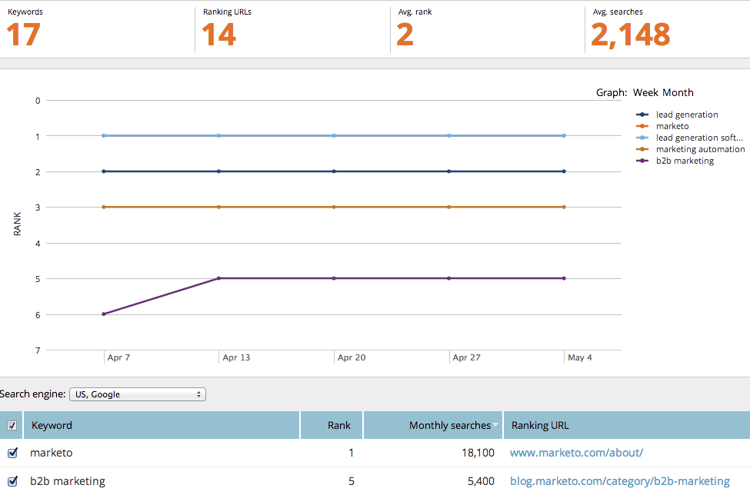Click marketing automation point at Apr 20
Viewport: 750px width, 495px height.
(x=334, y=207)
